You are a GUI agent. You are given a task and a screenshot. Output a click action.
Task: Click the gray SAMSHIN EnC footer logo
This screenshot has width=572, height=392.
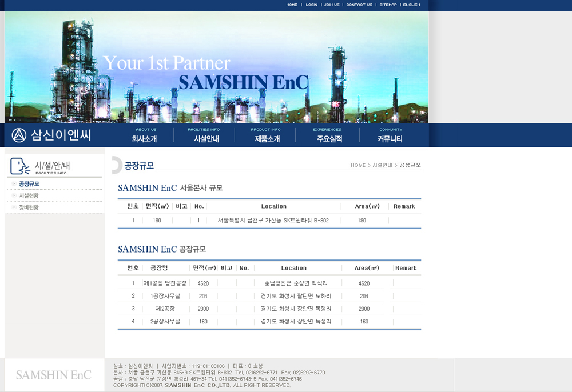click(54, 375)
